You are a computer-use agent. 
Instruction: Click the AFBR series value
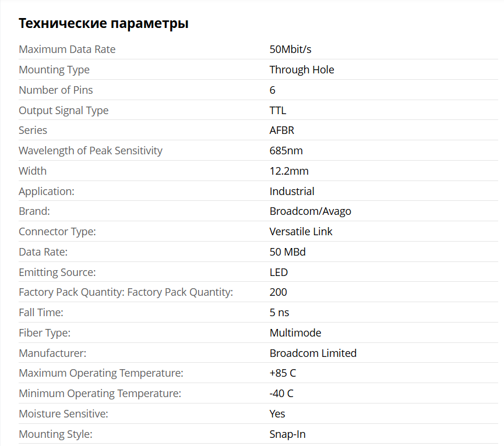(x=281, y=130)
